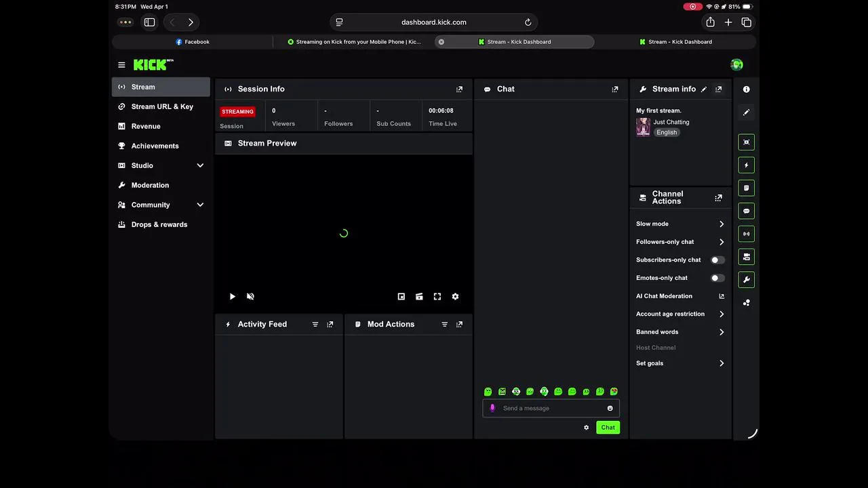Enable picture-in-picture on stream preview

[401, 296]
